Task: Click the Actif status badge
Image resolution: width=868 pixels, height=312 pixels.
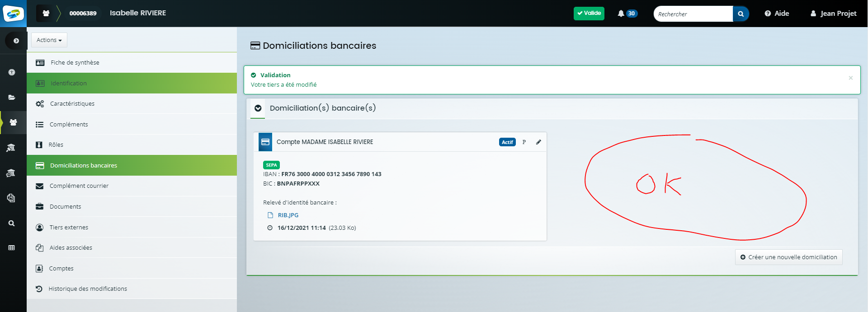Action: [x=507, y=142]
